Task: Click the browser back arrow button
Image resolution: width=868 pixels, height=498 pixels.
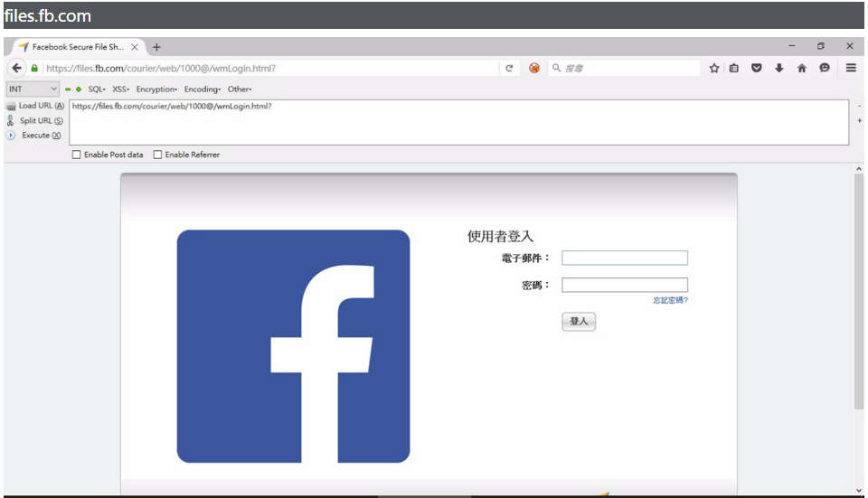Action: pyautogui.click(x=16, y=68)
